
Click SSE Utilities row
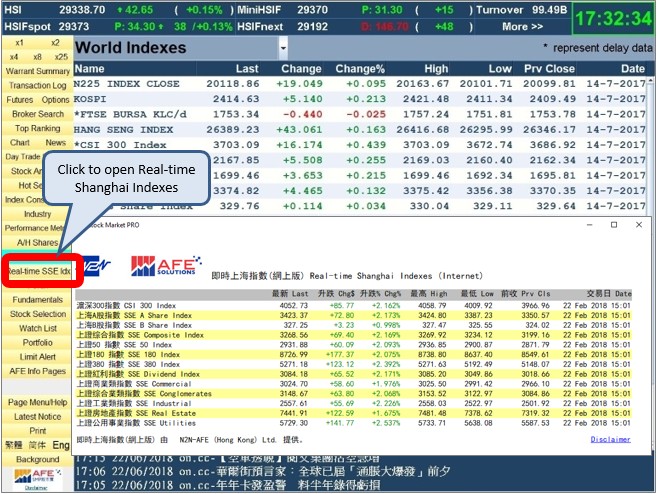[x=353, y=423]
